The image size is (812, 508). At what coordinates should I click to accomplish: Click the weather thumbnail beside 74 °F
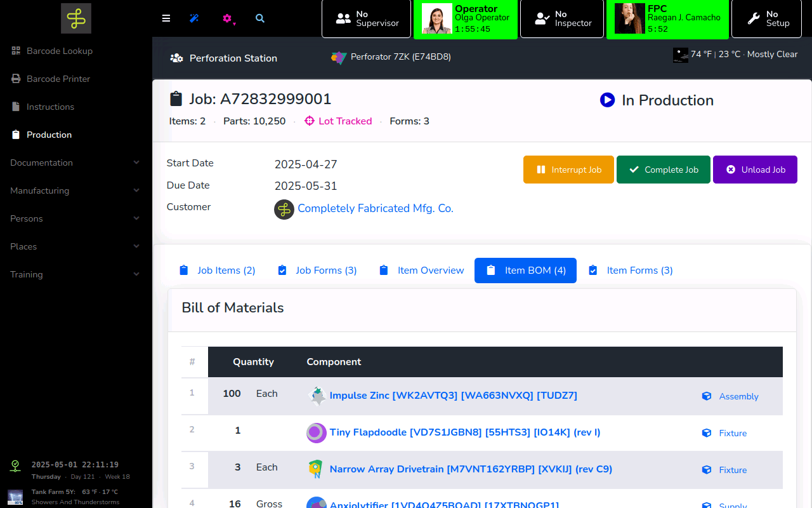pos(681,55)
